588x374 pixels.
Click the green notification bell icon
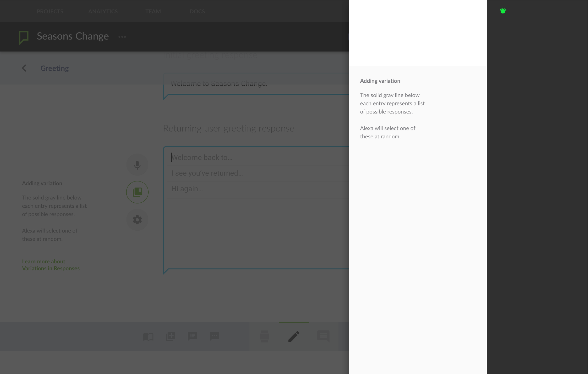503,11
